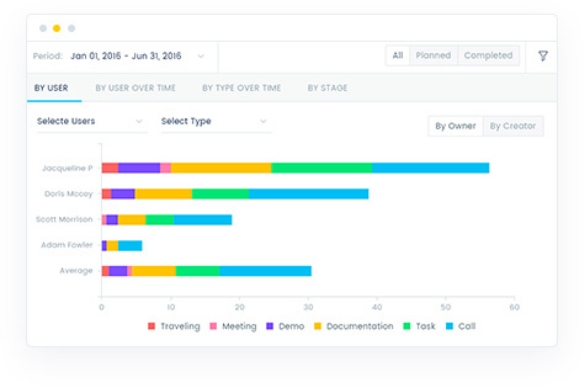Click the yellow window dot
Image resolution: width=584 pixels, height=386 pixels.
point(57,28)
